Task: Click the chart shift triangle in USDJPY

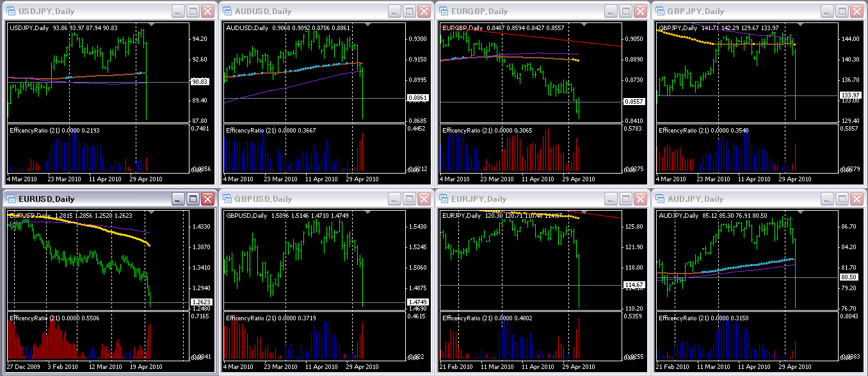Action: (x=150, y=25)
